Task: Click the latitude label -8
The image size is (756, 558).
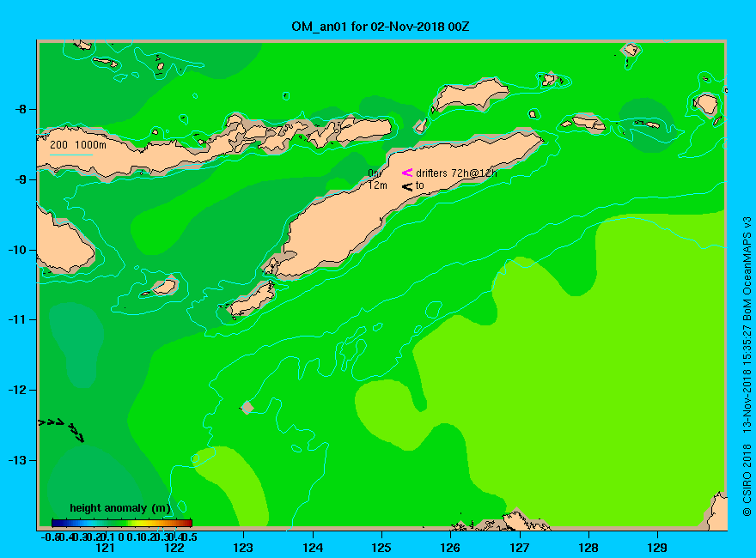Action: tap(21, 109)
